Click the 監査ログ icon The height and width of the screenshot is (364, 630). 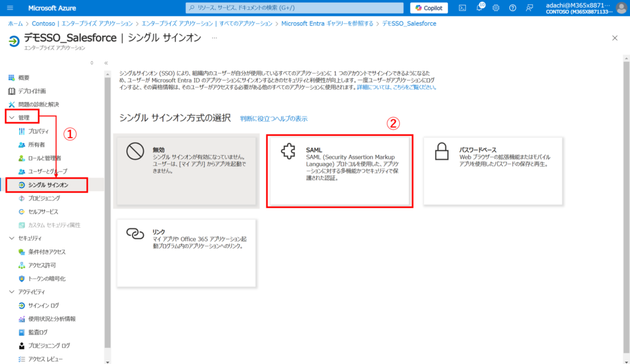pyautogui.click(x=22, y=332)
